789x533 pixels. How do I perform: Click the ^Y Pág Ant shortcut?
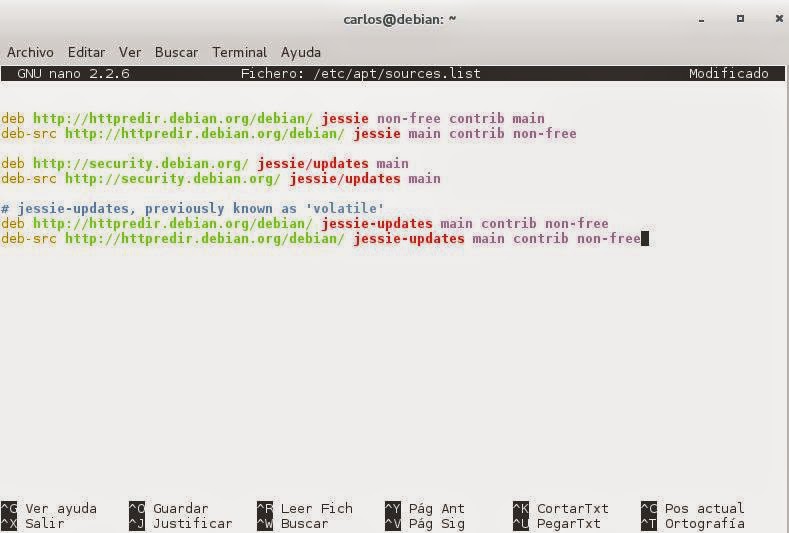click(425, 508)
